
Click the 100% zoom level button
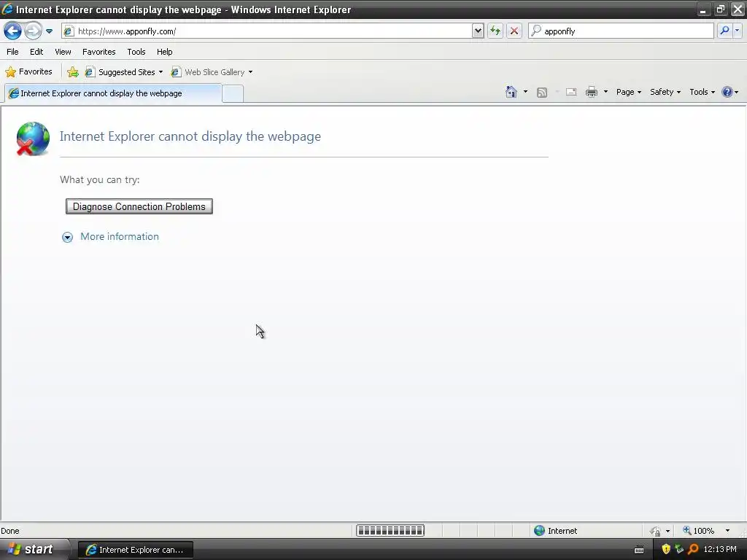(x=698, y=531)
